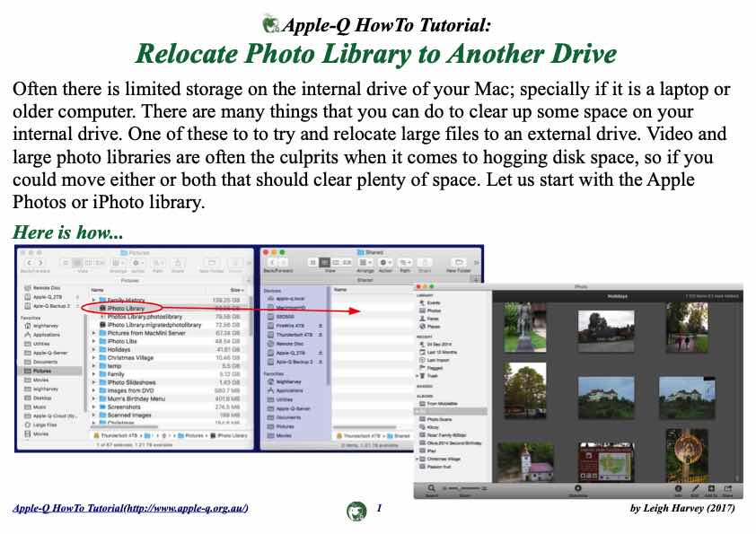
Task: Click Share icon in iPhoto bottom toolbar
Action: coord(727,489)
